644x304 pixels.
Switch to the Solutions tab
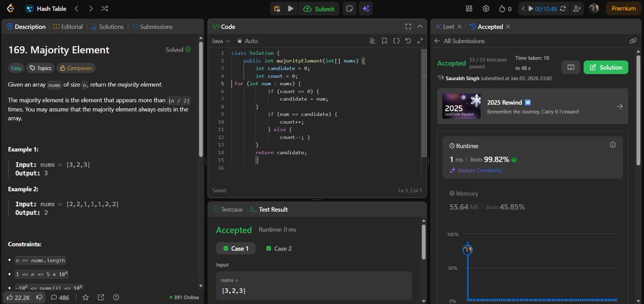[107, 26]
